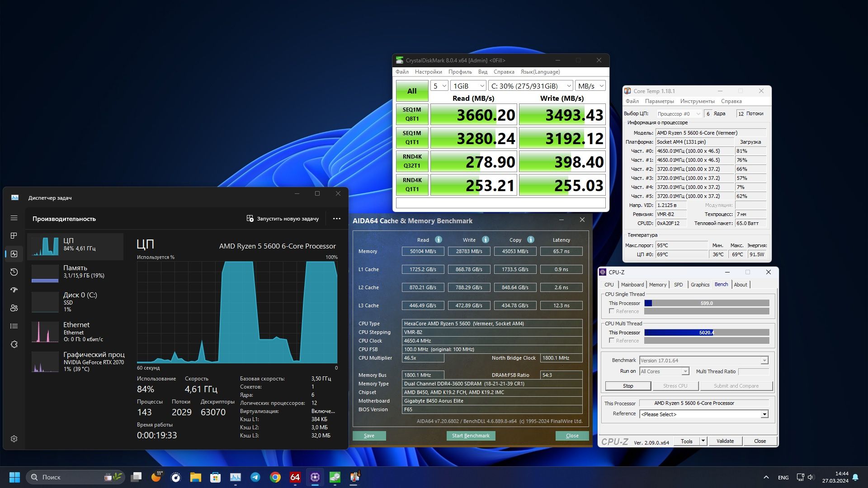Open CPU-Z Benchmark version dropdown
868x488 pixels.
[x=703, y=361]
